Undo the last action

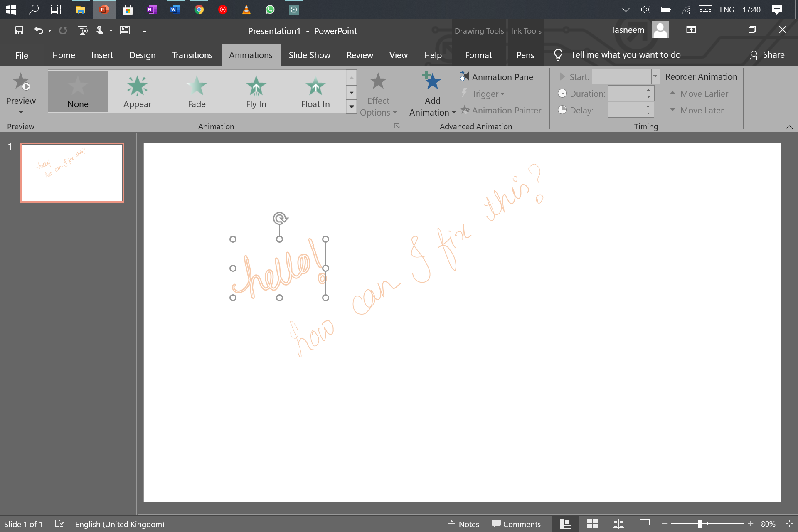(39, 30)
